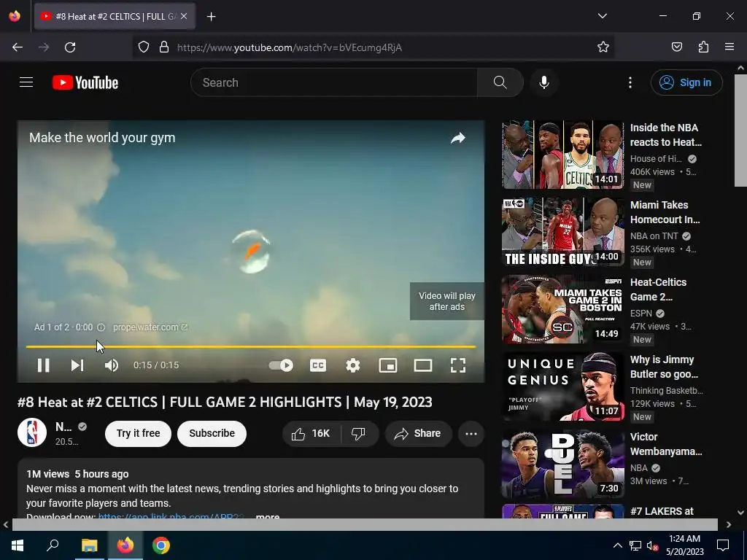Subscribe to the channel
The image size is (747, 560).
coord(212,433)
